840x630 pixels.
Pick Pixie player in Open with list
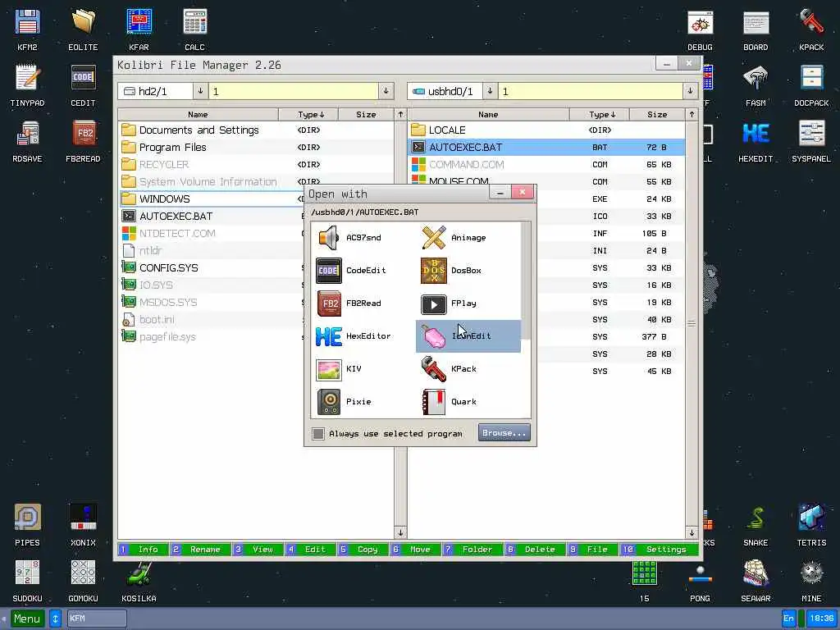coord(363,401)
